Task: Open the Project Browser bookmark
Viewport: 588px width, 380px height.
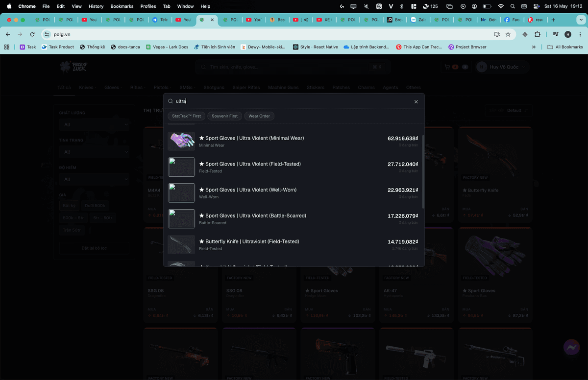Action: (x=467, y=47)
